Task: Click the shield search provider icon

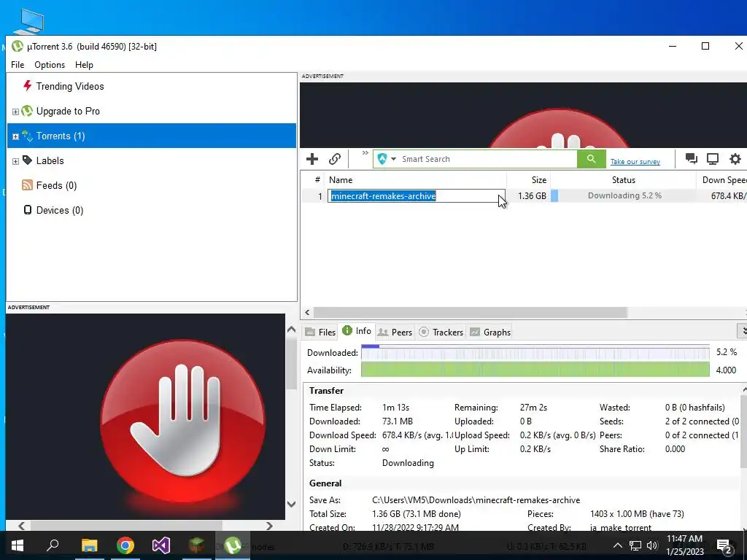Action: tap(382, 159)
